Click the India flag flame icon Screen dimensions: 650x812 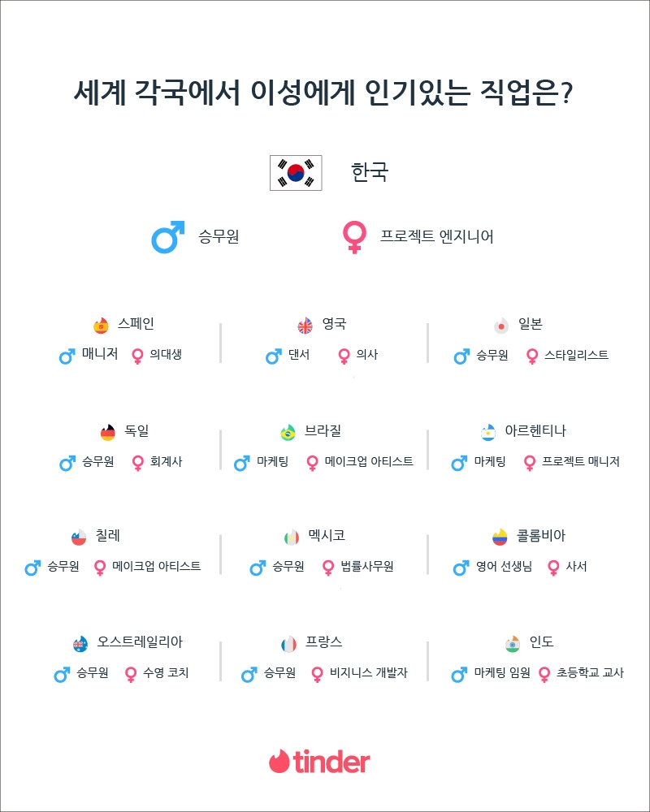coord(511,644)
